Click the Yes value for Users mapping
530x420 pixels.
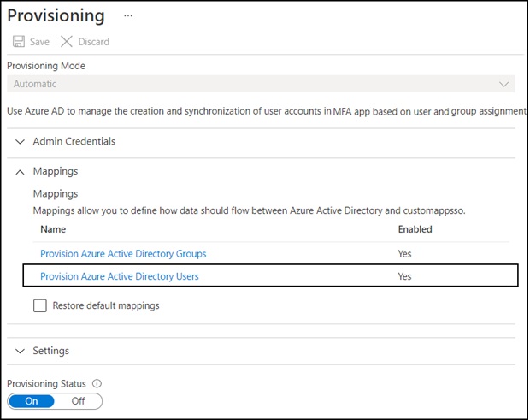tap(404, 276)
